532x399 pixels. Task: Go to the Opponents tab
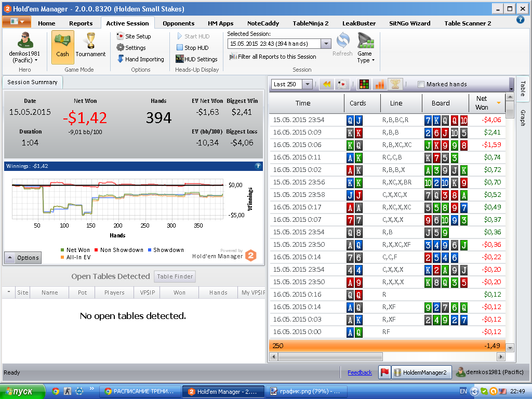pos(179,23)
